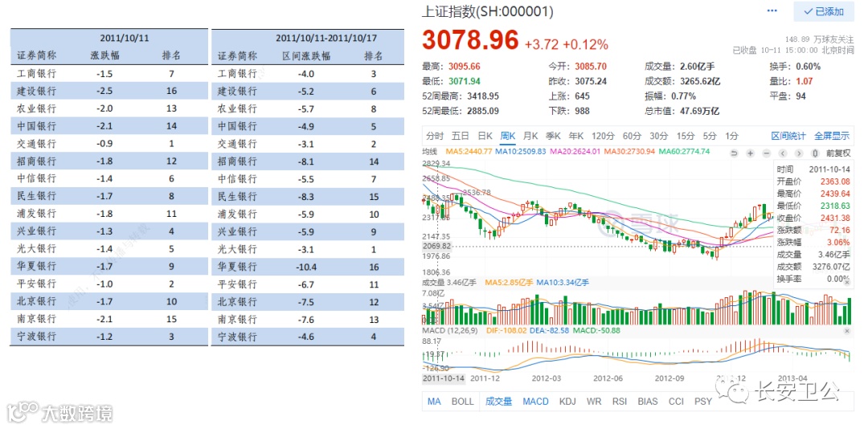Viewport: 868px width, 429px height.
Task: Close the MACD sub-chart panel
Action: (x=846, y=330)
